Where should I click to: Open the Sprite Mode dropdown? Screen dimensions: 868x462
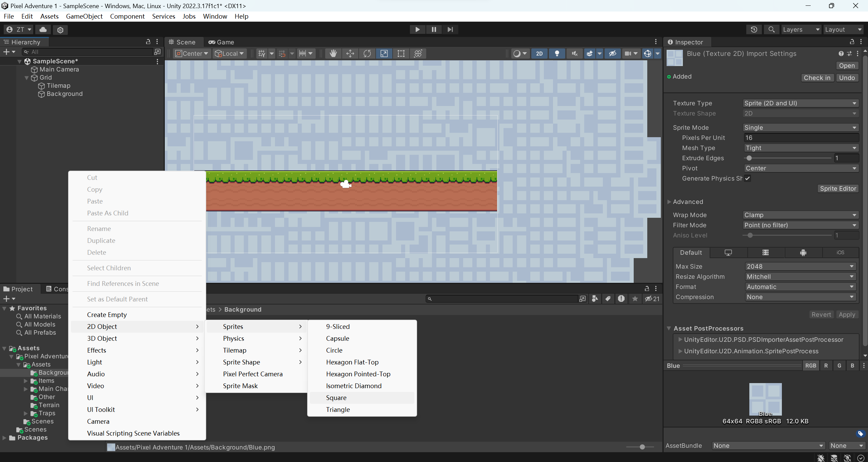tap(800, 127)
